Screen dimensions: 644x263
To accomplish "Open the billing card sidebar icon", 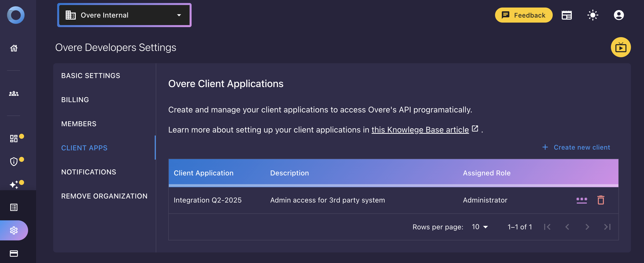I will [14, 253].
